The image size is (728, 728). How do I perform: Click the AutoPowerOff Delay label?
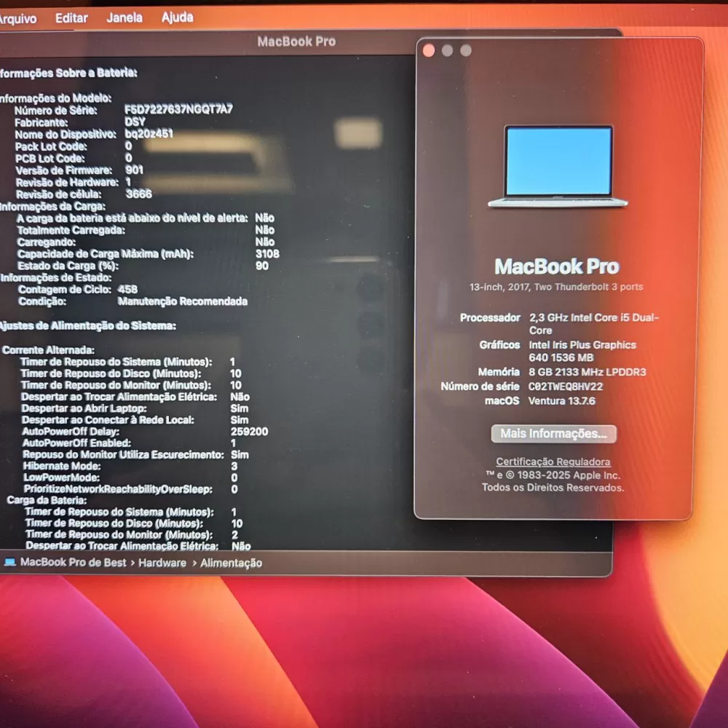point(71,432)
